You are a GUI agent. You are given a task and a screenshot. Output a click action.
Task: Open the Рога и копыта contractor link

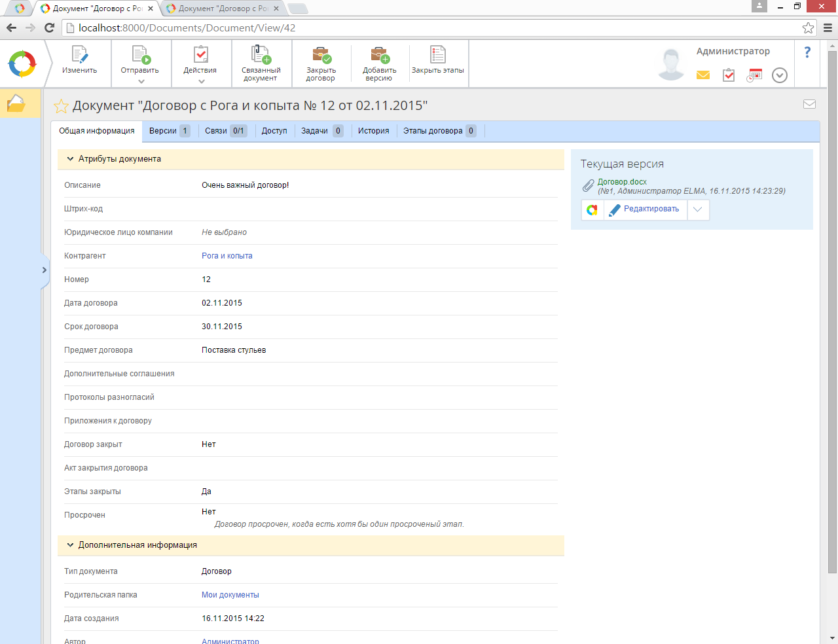[227, 256]
